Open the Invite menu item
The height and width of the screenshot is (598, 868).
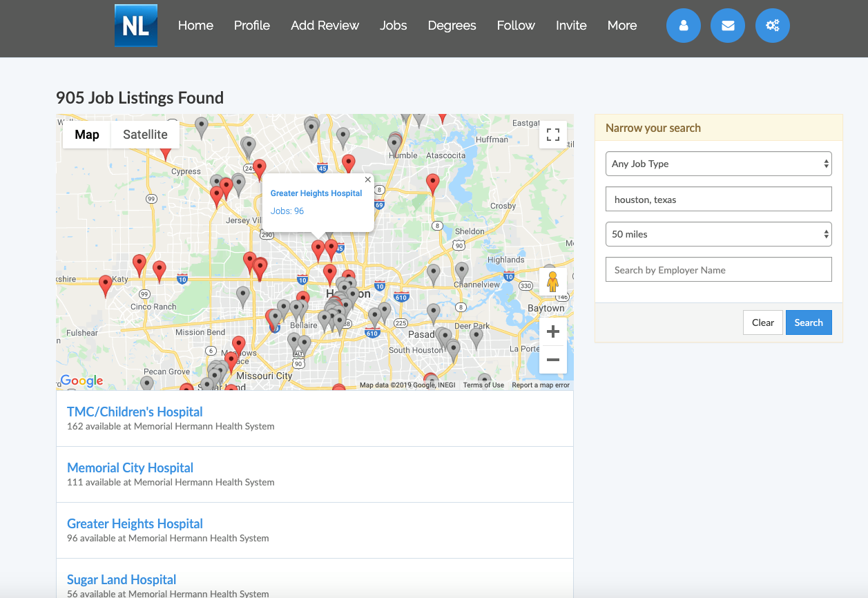coord(571,26)
